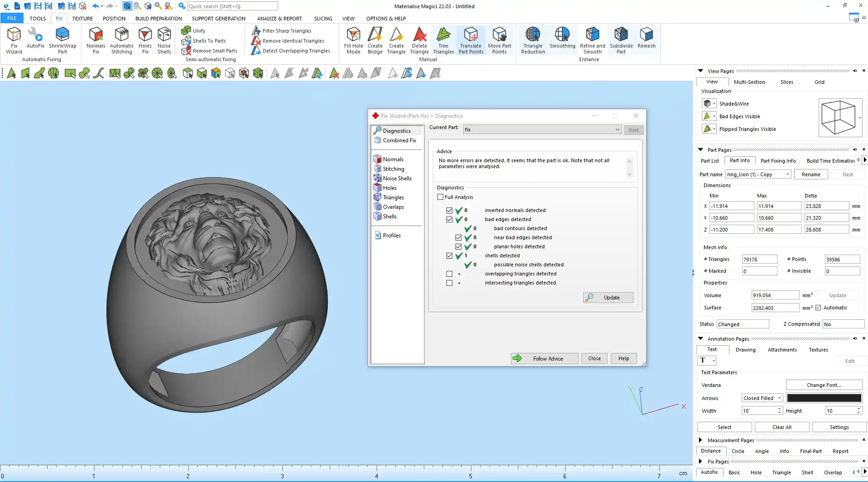Click the Quick search input field
The image size is (868, 482).
pos(232,6)
